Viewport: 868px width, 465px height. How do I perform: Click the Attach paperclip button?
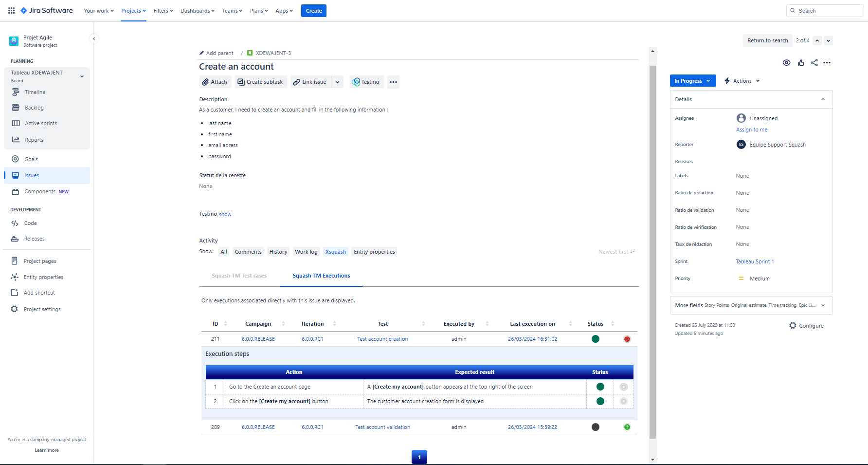(215, 82)
